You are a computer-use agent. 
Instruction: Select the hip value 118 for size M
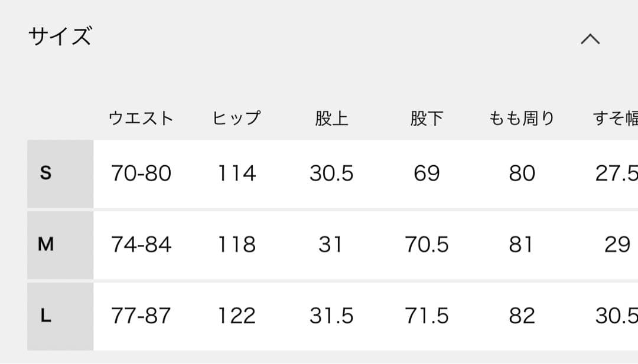[x=236, y=244]
